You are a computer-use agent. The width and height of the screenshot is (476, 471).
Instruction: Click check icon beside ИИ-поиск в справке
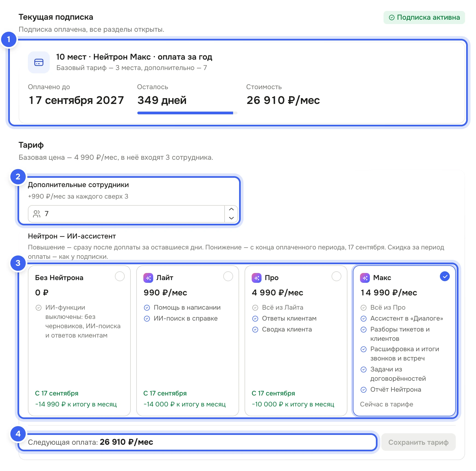click(x=147, y=319)
